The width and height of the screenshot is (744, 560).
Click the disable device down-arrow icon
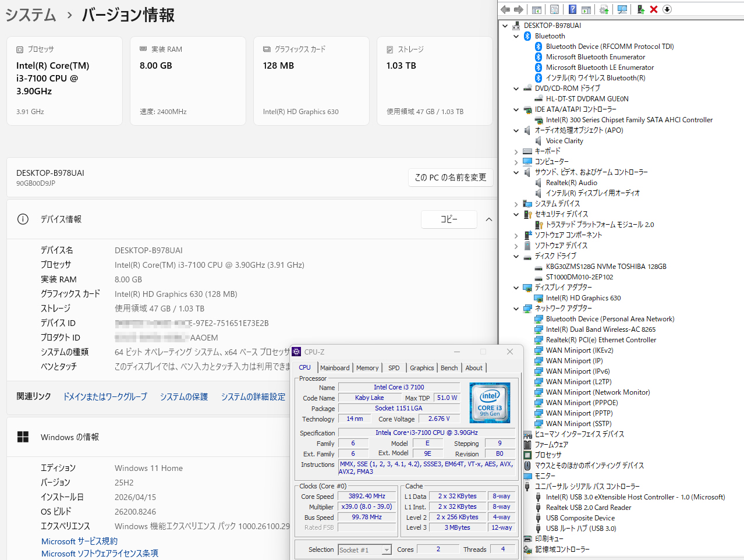(x=667, y=9)
